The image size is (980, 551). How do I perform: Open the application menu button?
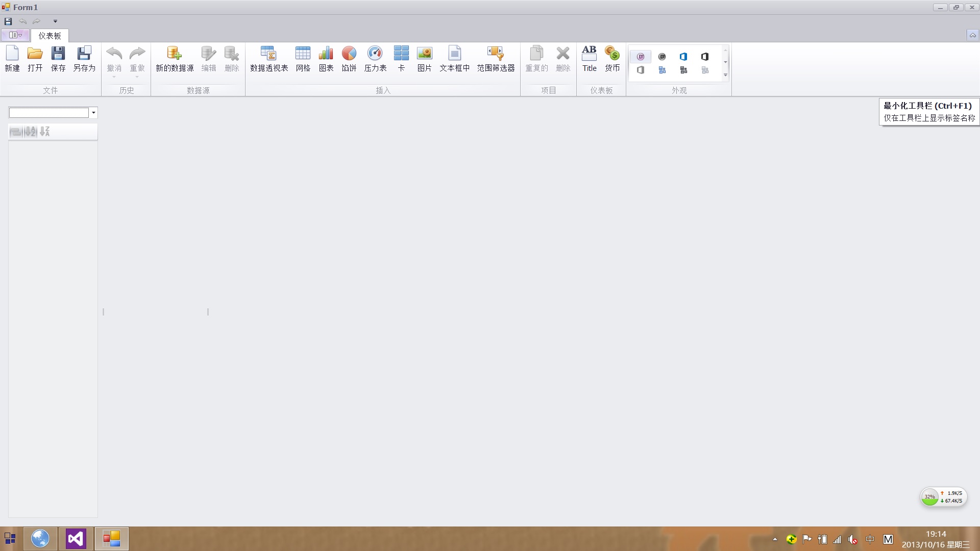tap(15, 35)
